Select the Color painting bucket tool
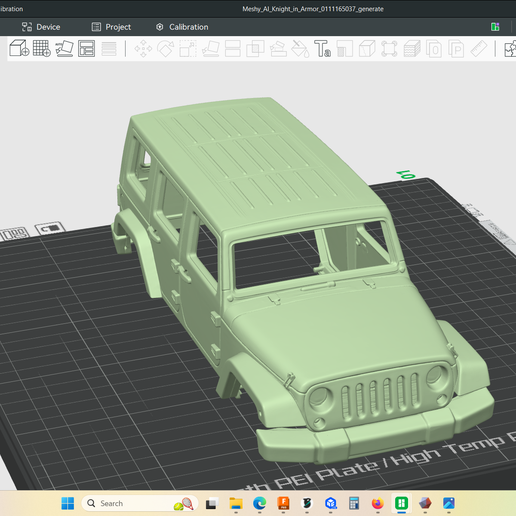Image resolution: width=516 pixels, height=516 pixels. pos(300,49)
